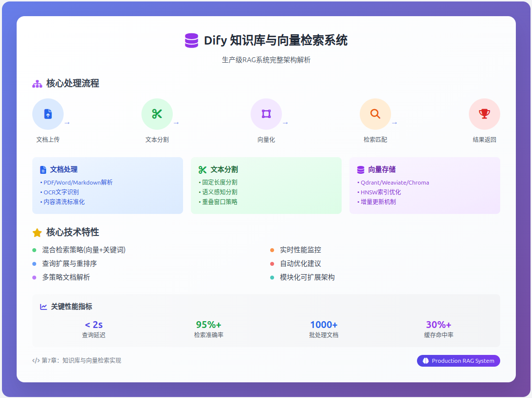The height and width of the screenshot is (398, 532).
Task: Click the brain icon in Production RAG badge
Action: tap(425, 361)
